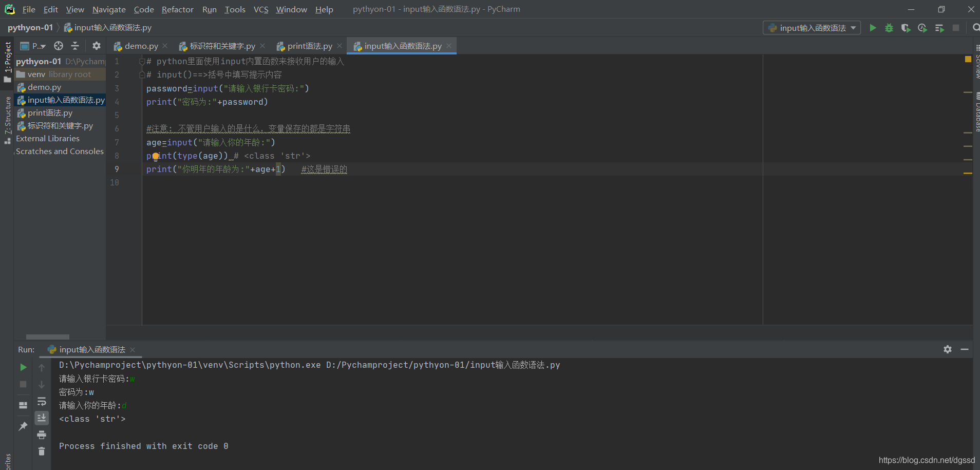The height and width of the screenshot is (470, 980).
Task: Start debugging with the green bug icon
Action: pyautogui.click(x=889, y=28)
